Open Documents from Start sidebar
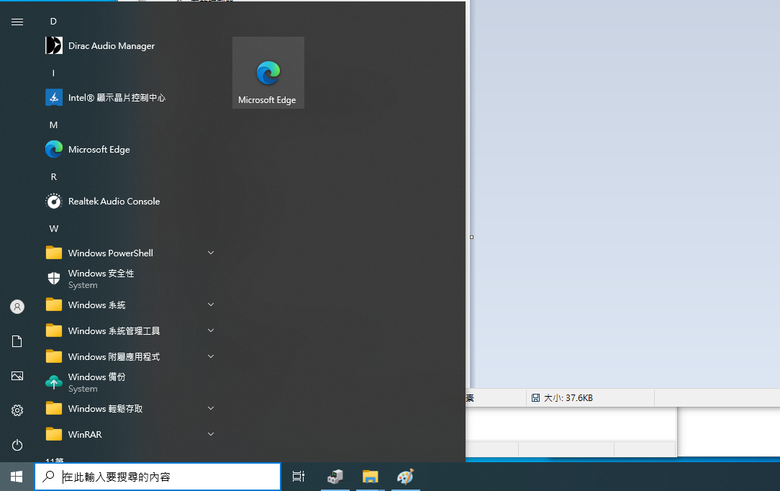This screenshot has height=491, width=780. (17, 341)
